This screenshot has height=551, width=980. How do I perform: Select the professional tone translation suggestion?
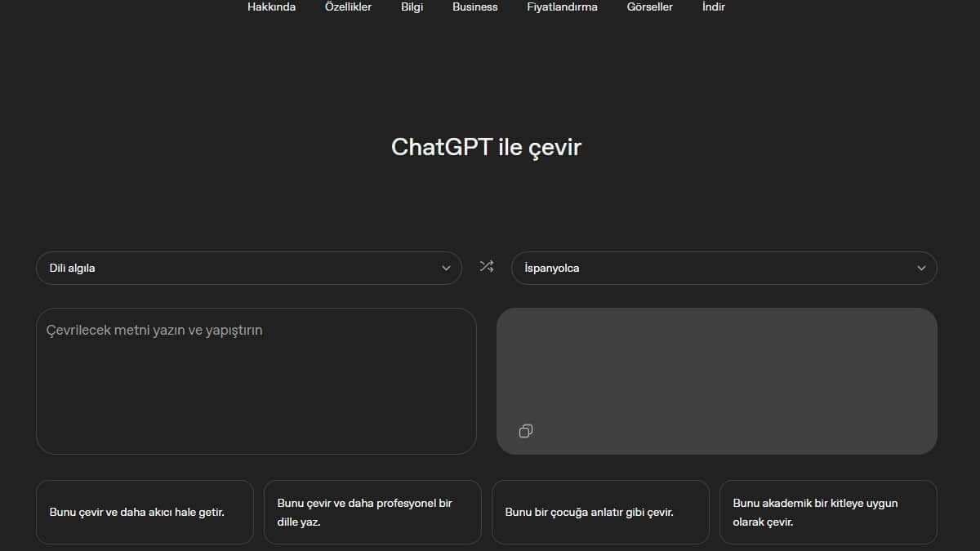point(372,512)
